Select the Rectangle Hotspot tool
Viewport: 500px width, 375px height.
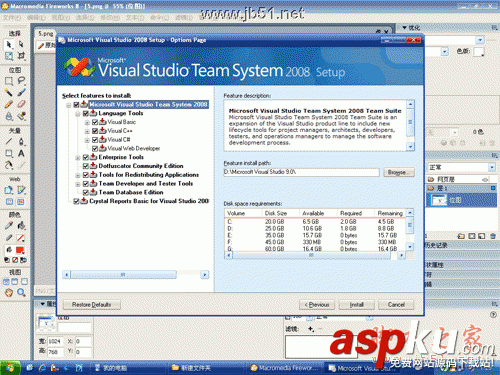point(9,190)
